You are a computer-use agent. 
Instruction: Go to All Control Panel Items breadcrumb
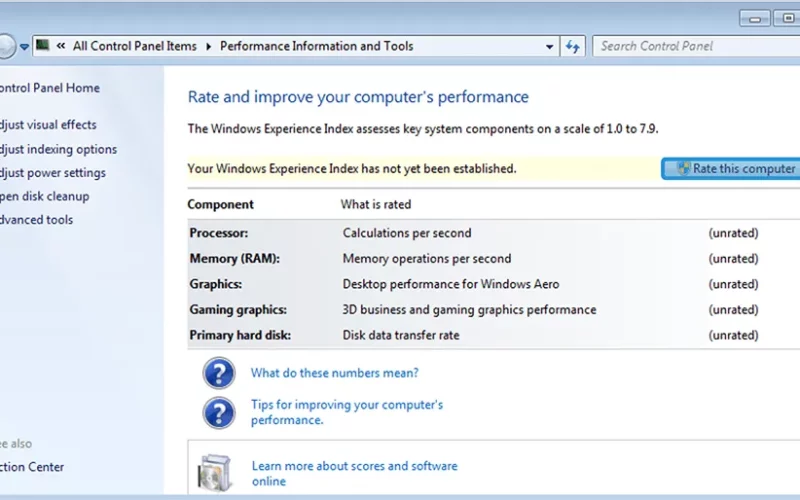tap(135, 46)
